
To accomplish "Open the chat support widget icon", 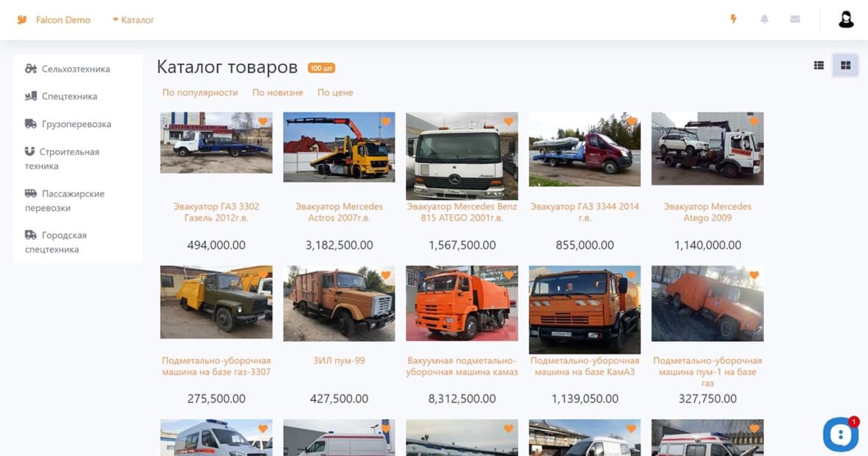I will (x=840, y=435).
